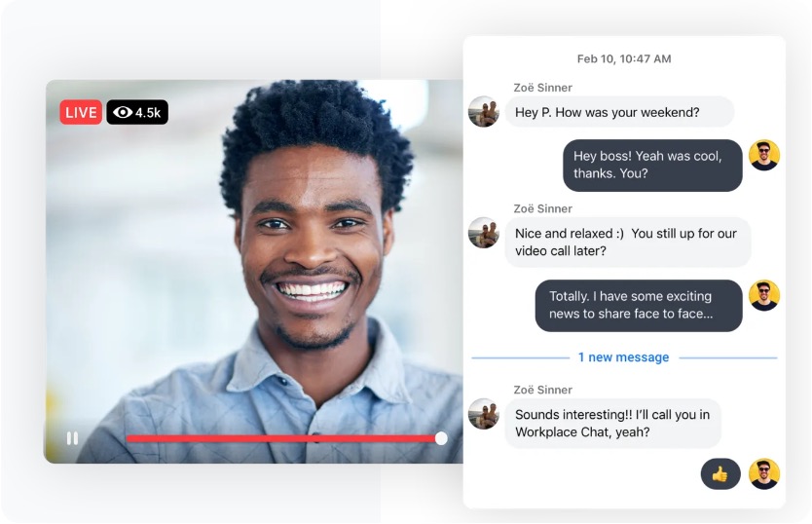Click the white handle on the progress bar
This screenshot has height=524, width=812.
(441, 438)
